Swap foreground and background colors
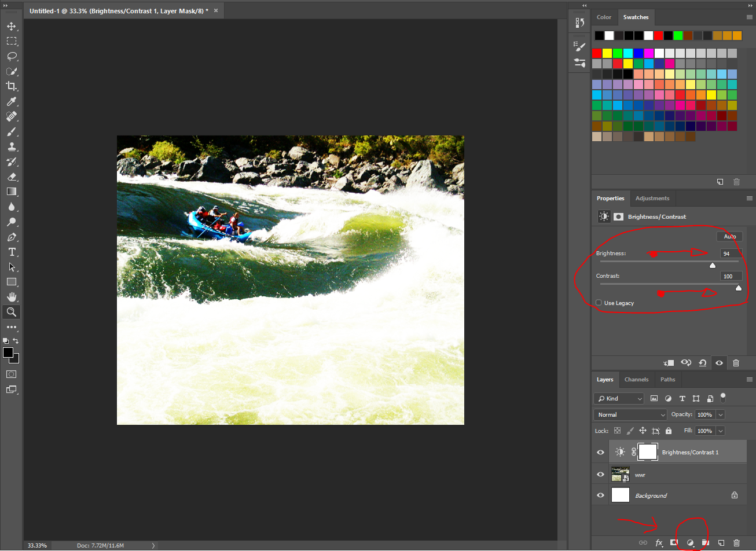 point(16,341)
